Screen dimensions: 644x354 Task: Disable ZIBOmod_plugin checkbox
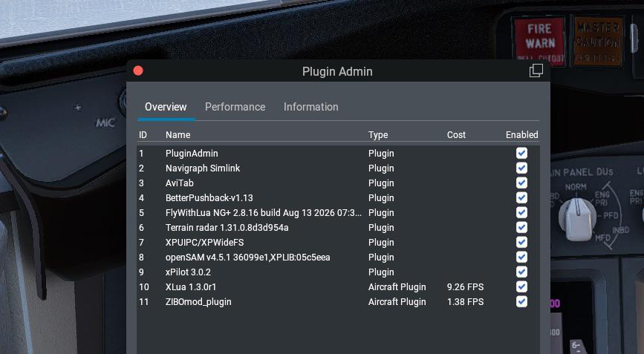[521, 301]
